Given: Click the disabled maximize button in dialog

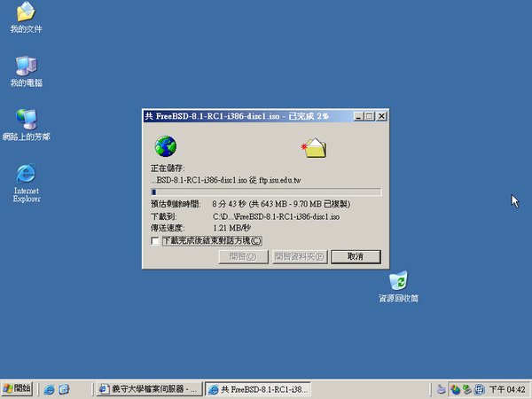Looking at the screenshot, I should tap(369, 116).
